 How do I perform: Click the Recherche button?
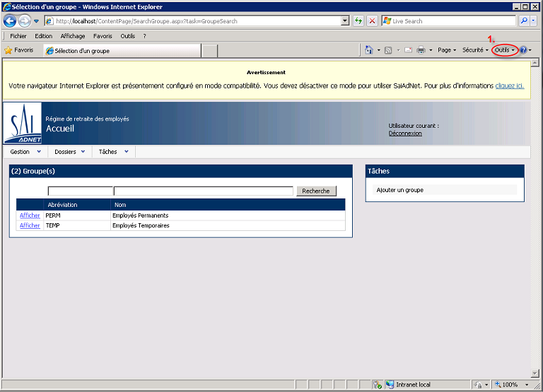pyautogui.click(x=316, y=191)
